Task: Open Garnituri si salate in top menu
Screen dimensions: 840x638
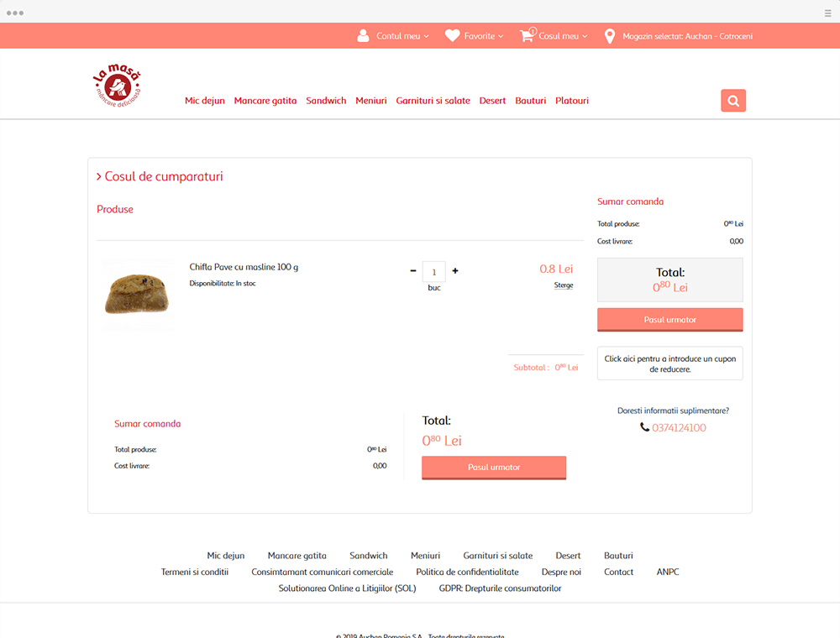Action: [x=433, y=101]
